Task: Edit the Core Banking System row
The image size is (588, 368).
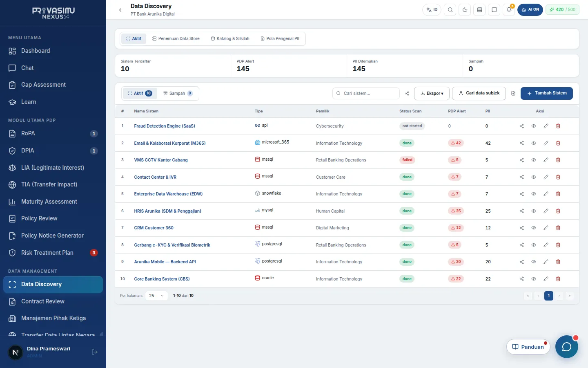Action: 546,279
